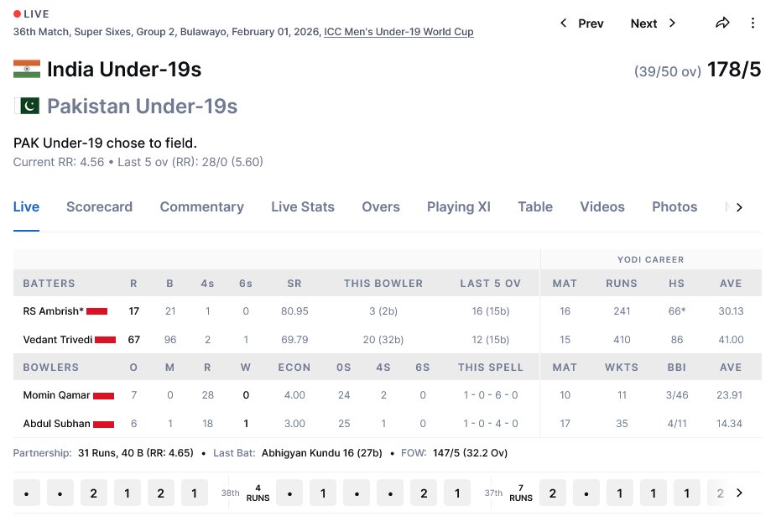Show earlier overs via ball-strip chevron

pyautogui.click(x=739, y=493)
